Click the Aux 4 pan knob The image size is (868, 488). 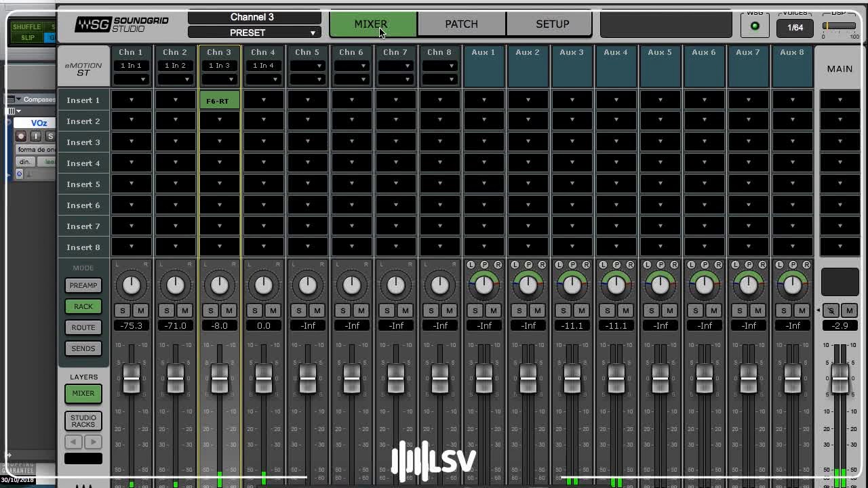click(x=616, y=285)
